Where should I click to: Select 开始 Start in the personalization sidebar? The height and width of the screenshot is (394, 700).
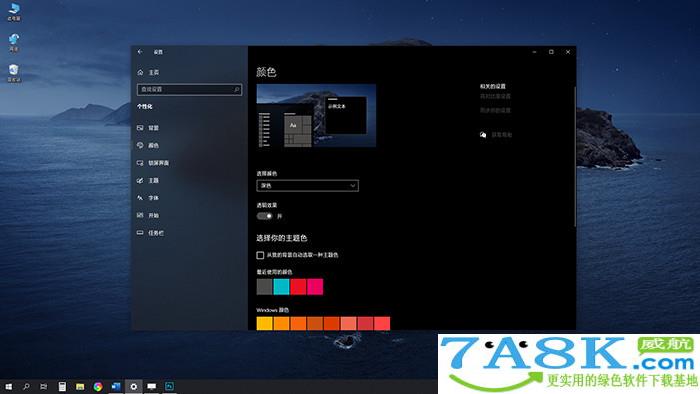(148, 215)
